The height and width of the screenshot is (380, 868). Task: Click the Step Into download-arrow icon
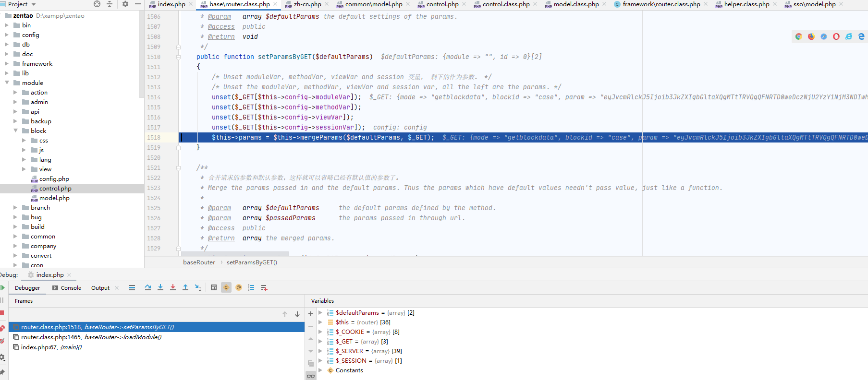point(160,287)
